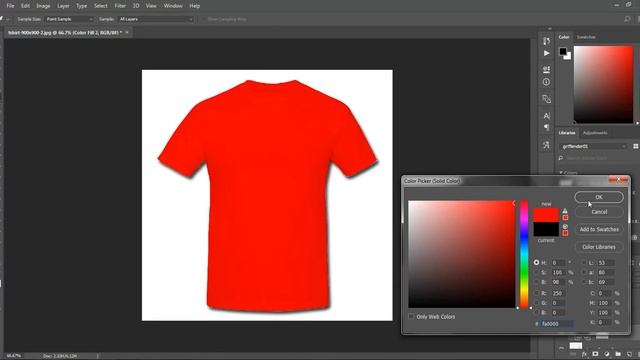This screenshot has height=360, width=640.
Task: Open the View menu
Action: 151,6
